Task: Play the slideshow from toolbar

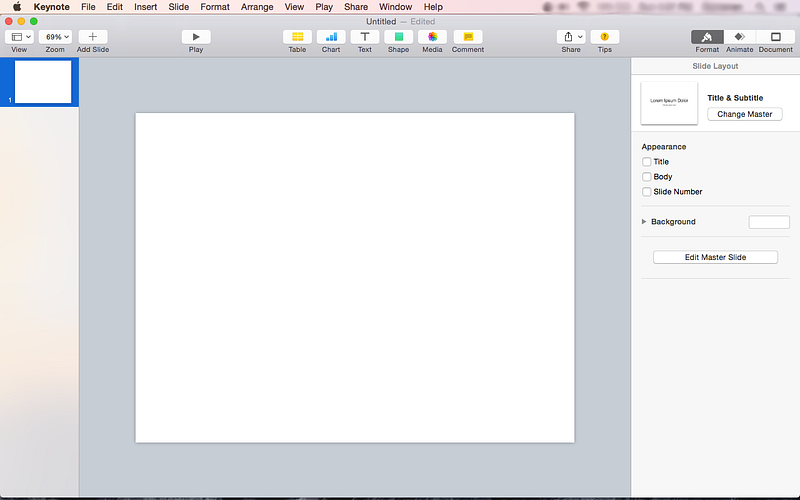Action: (196, 37)
